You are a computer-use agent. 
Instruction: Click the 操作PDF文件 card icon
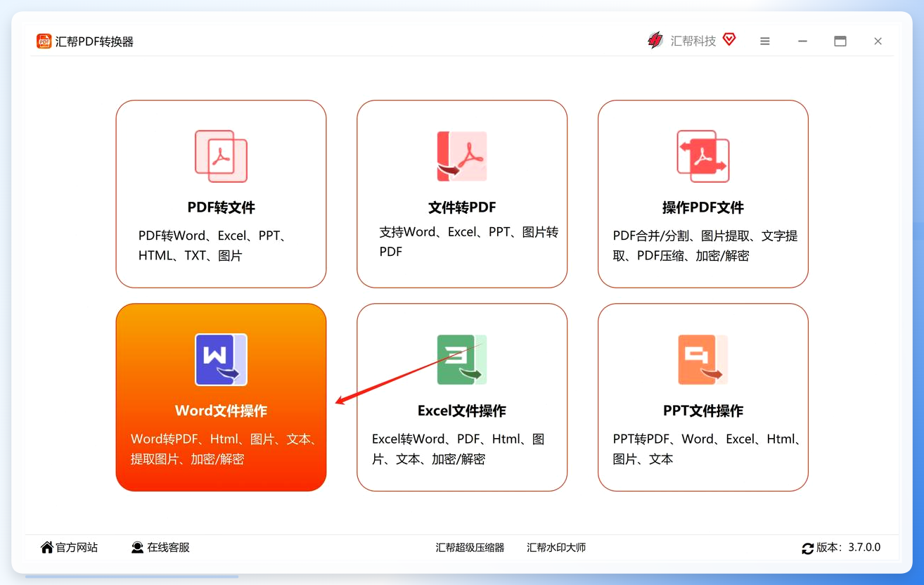click(x=703, y=156)
